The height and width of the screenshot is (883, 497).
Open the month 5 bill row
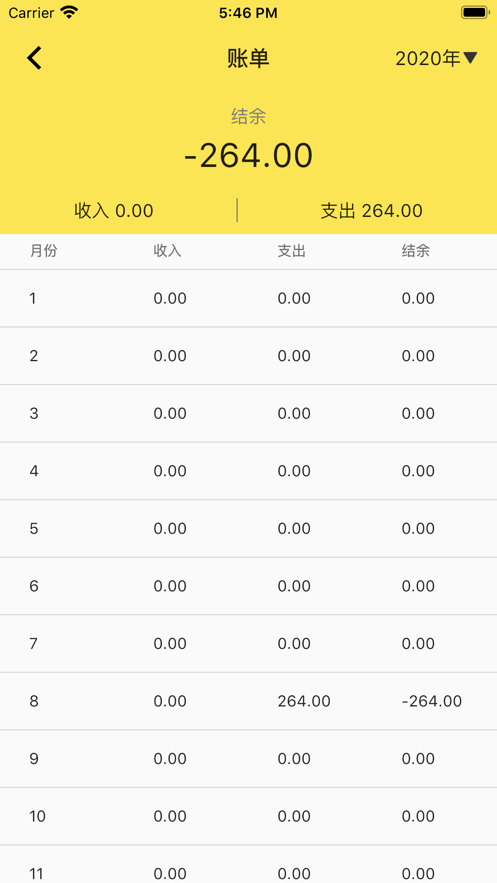pyautogui.click(x=248, y=528)
